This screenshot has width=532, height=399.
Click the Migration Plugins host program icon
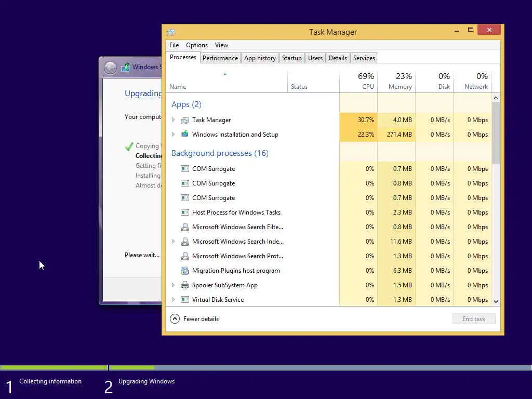185,271
